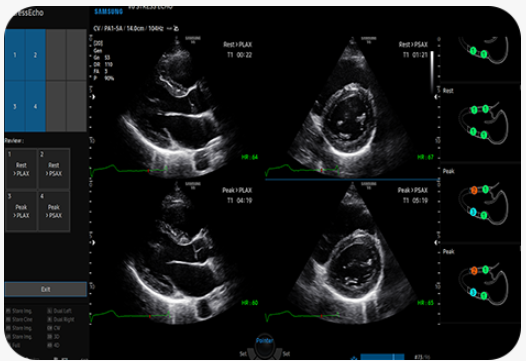This screenshot has height=361, width=526.
Task: Click the Pointer trackball control
Action: pos(265,347)
